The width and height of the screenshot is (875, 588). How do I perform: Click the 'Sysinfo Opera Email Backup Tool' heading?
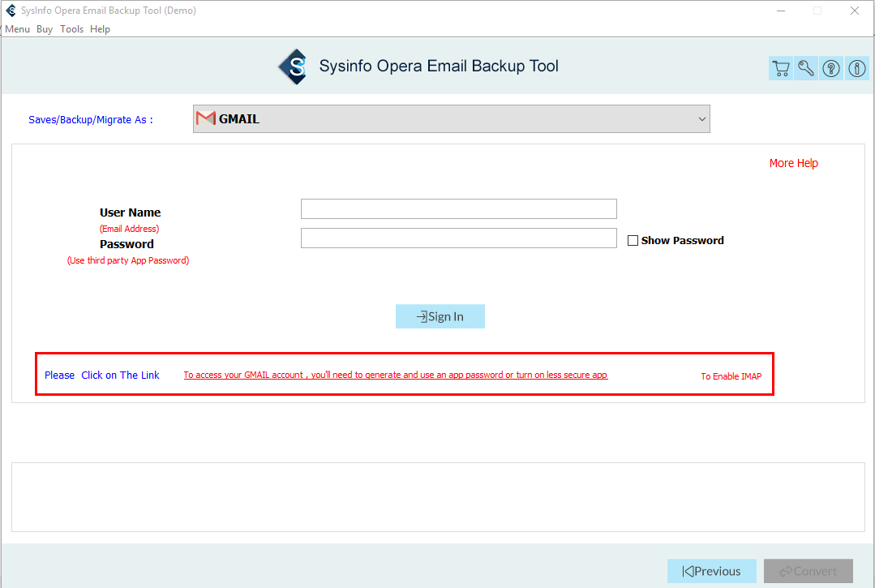[x=439, y=66]
